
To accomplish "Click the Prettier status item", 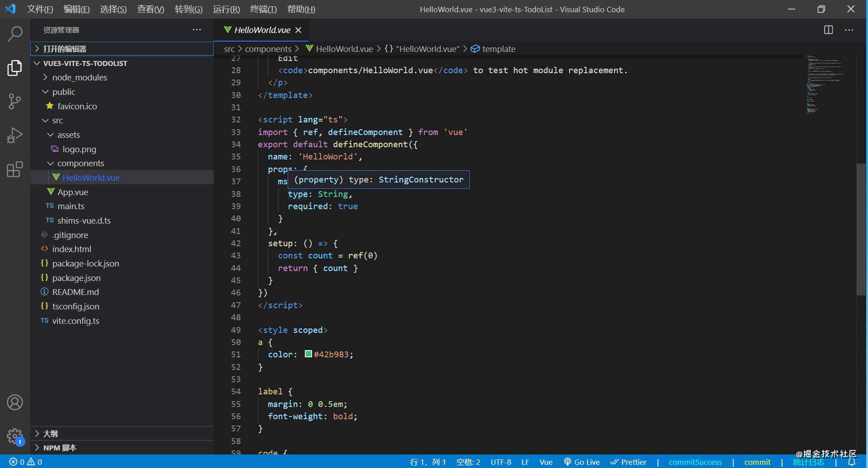I will [x=628, y=462].
